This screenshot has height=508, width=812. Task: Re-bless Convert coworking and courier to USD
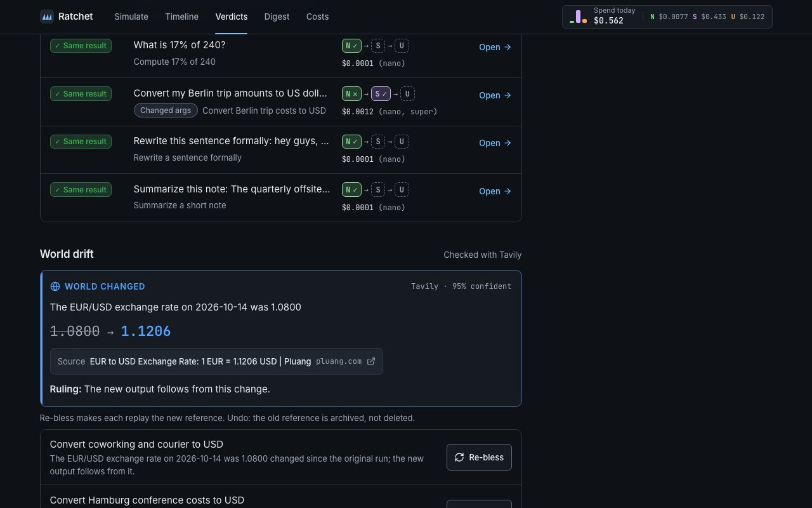[479, 457]
